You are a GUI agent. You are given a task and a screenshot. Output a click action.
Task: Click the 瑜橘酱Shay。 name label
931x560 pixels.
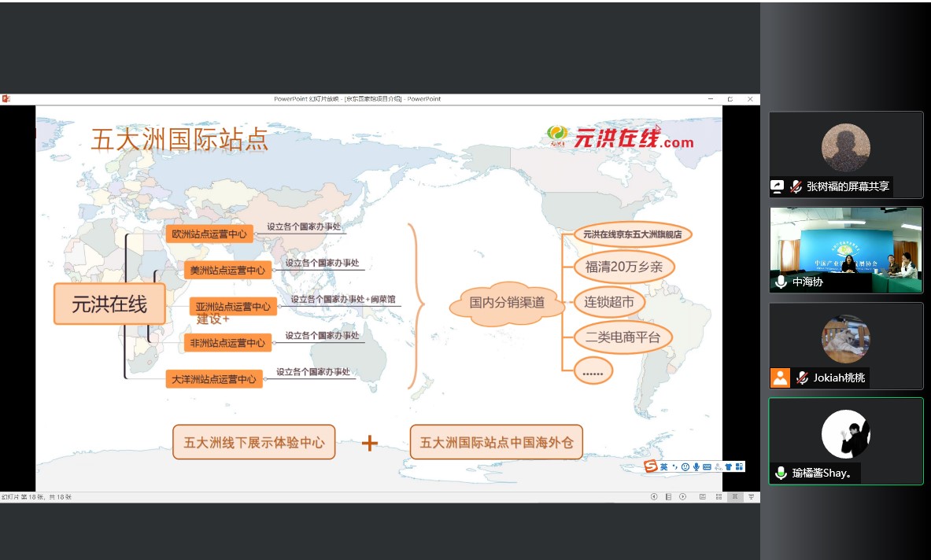point(822,473)
